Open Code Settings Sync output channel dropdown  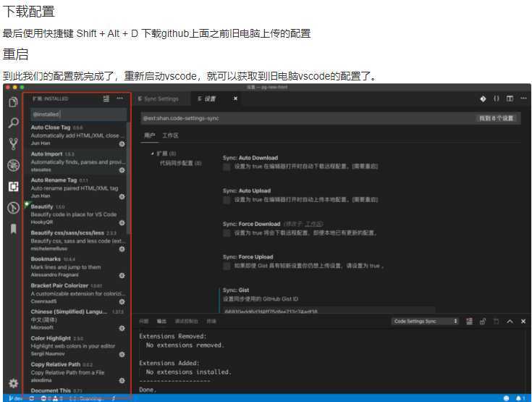coord(425,321)
